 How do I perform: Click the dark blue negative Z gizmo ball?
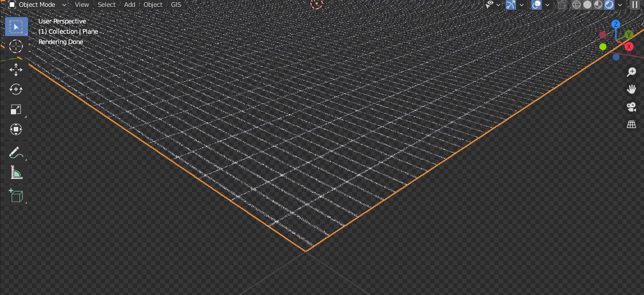[x=616, y=57]
